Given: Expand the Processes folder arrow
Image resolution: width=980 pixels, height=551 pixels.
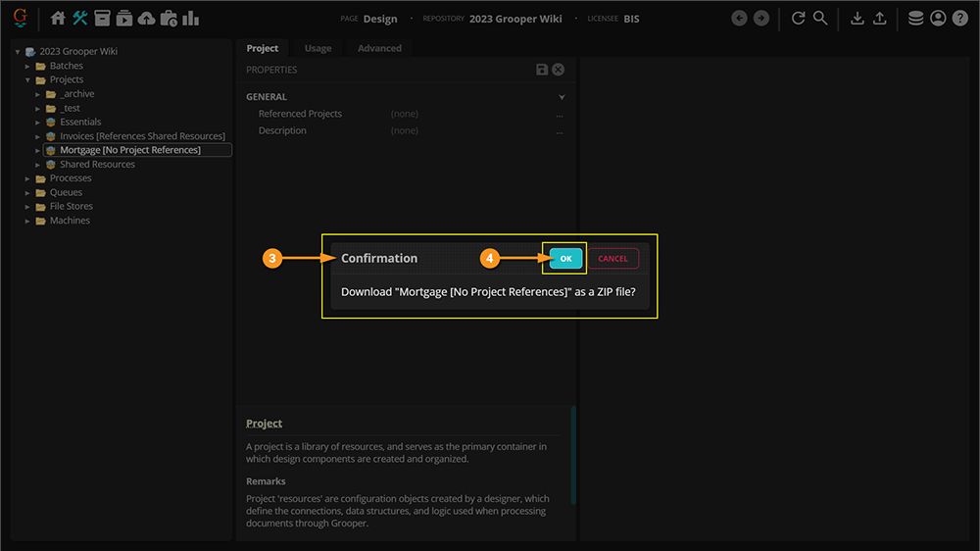Looking at the screenshot, I should click(x=28, y=178).
